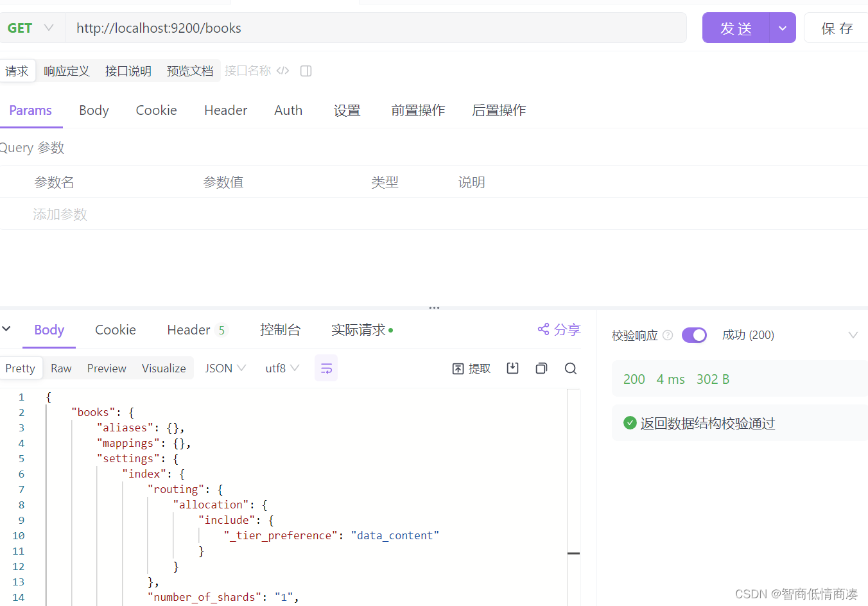Expand the 成功 (200) status dropdown
Image resolution: width=868 pixels, height=606 pixels.
point(853,334)
